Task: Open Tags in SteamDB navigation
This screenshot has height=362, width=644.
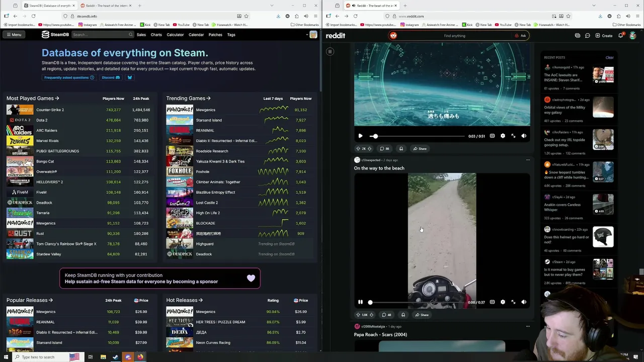Action: tap(231, 35)
